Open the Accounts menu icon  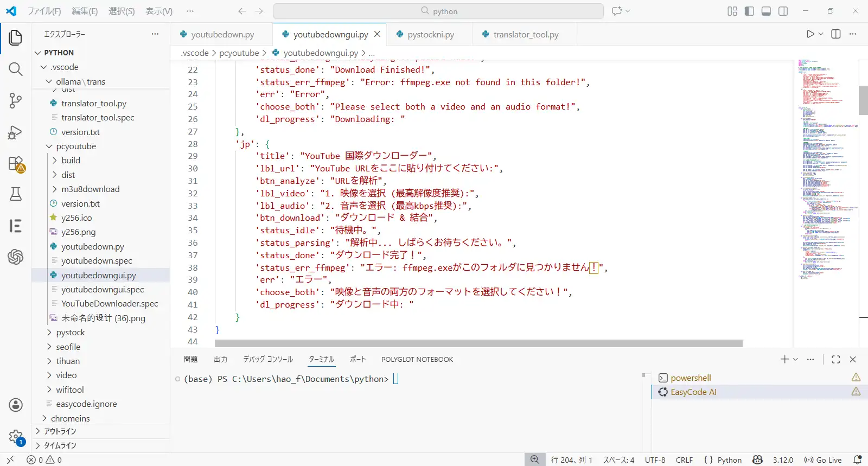tap(16, 405)
